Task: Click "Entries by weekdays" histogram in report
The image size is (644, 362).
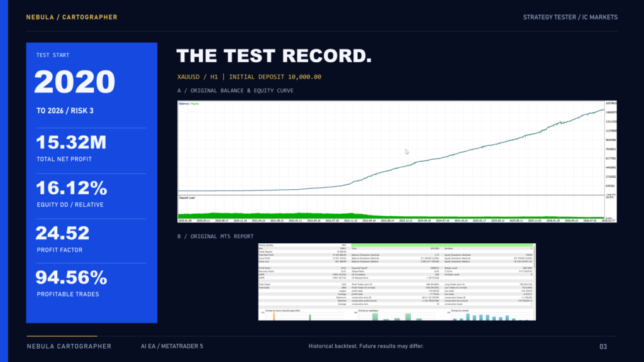Action: point(395,315)
